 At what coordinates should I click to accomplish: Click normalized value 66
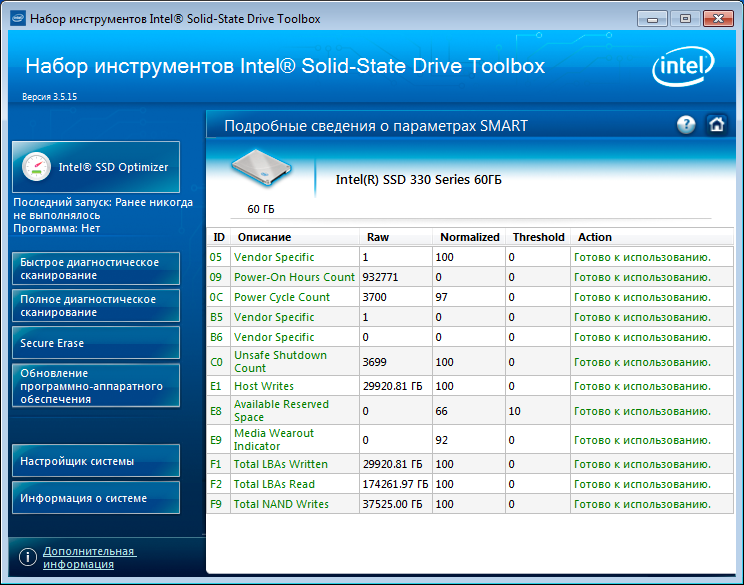point(441,411)
